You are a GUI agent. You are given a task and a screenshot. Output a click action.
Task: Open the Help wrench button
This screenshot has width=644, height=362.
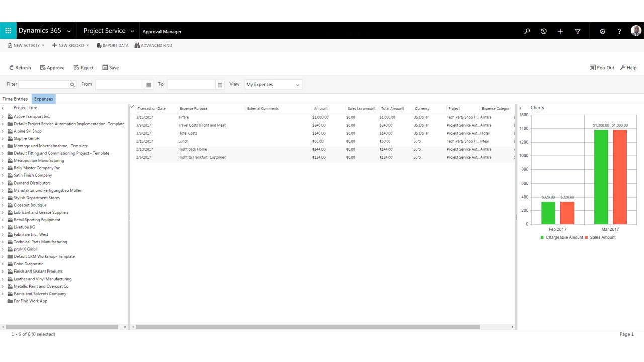(628, 68)
